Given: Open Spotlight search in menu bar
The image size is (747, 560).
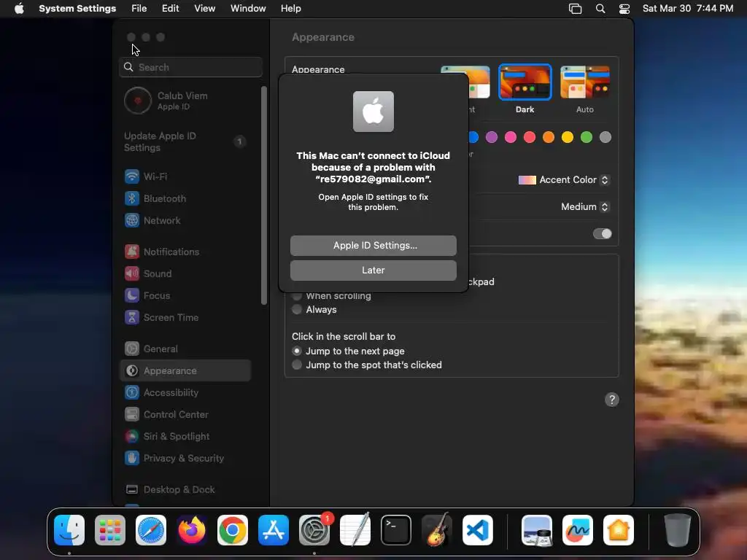Looking at the screenshot, I should coord(600,9).
